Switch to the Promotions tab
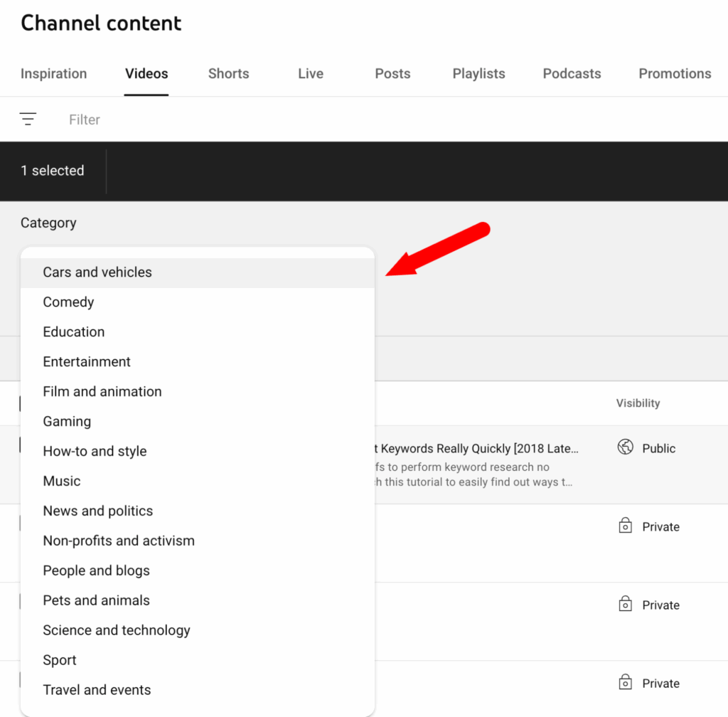728x717 pixels. (x=675, y=73)
